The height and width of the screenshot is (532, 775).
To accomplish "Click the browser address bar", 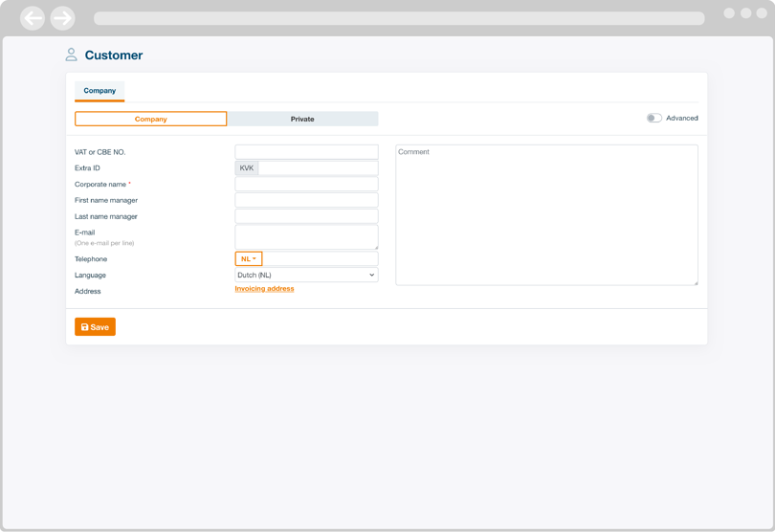I will 399,18.
